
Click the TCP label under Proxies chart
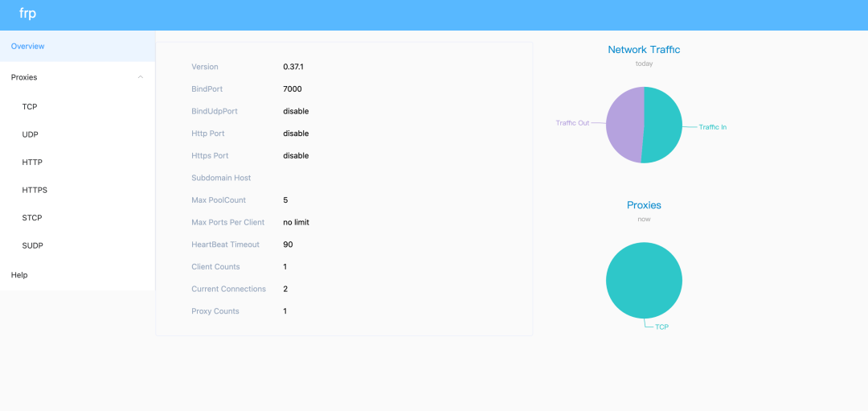(x=661, y=327)
